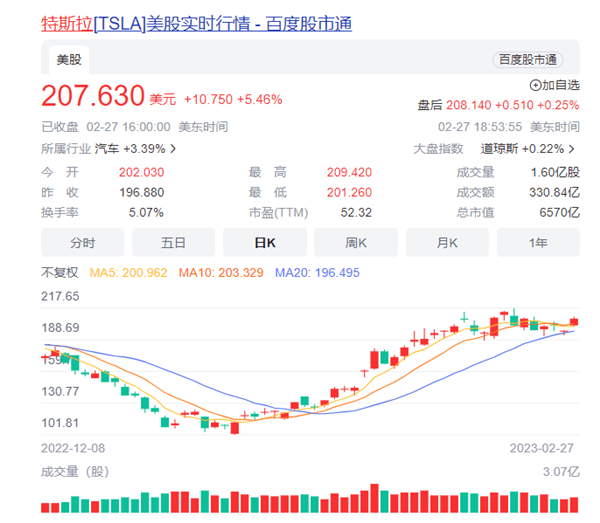
Task: Select the 月K chart period
Action: (x=446, y=243)
